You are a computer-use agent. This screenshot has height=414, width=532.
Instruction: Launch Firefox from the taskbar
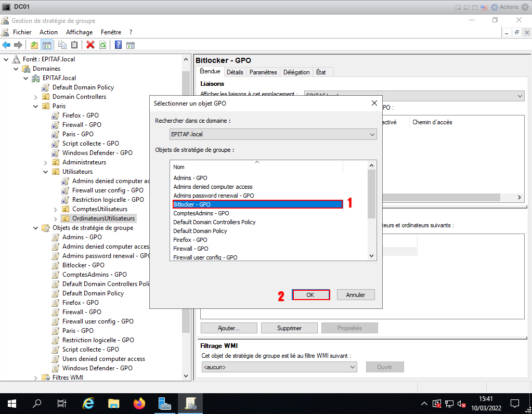click(139, 403)
